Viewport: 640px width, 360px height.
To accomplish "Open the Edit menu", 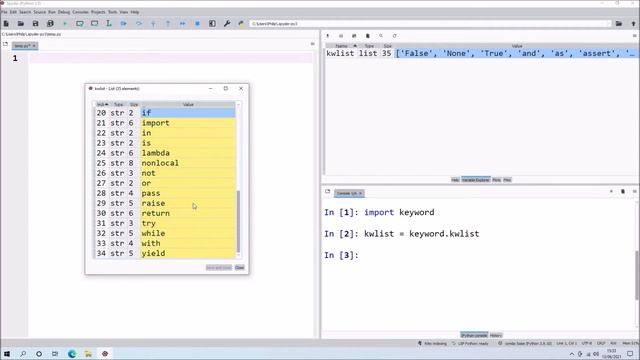I will point(13,12).
